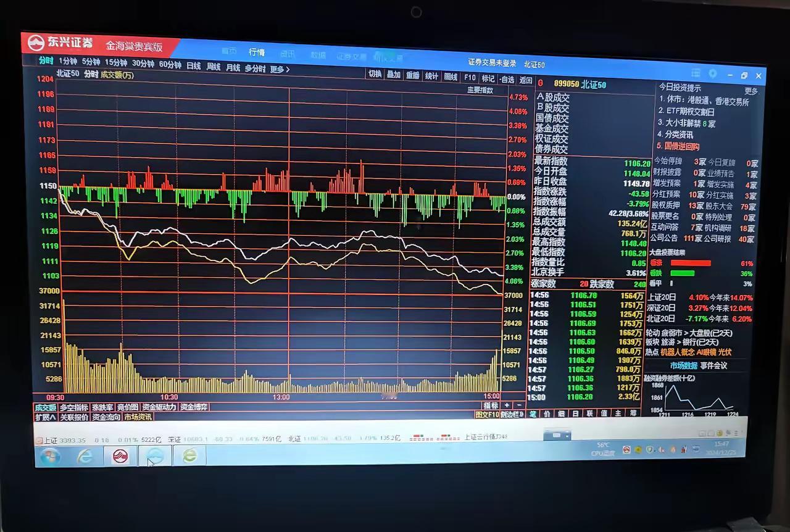Screen dimensions: 790x532
Task: Click 画线 drawing tool
Action: (451, 77)
